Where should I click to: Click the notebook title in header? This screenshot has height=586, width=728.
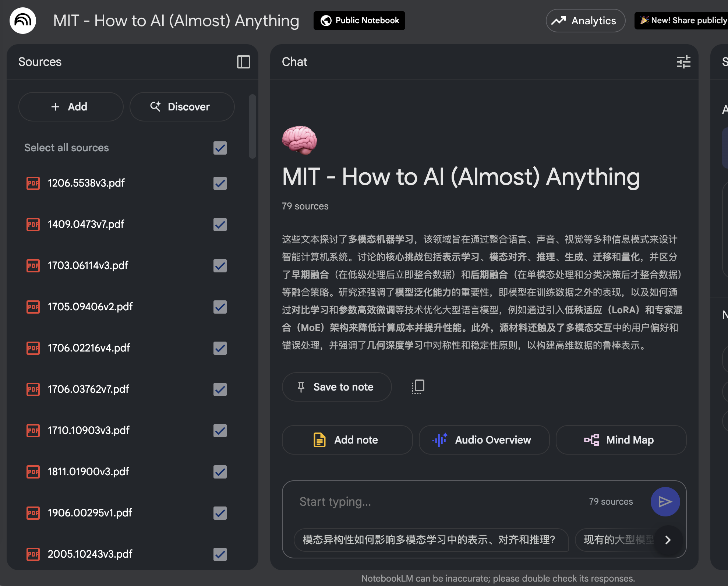(x=176, y=21)
